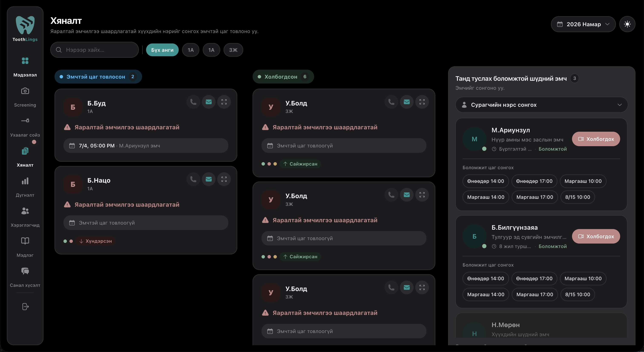Click Холбогдох to connect with М.Ариунзул
Screen dimensions: 644x352
(x=596, y=139)
